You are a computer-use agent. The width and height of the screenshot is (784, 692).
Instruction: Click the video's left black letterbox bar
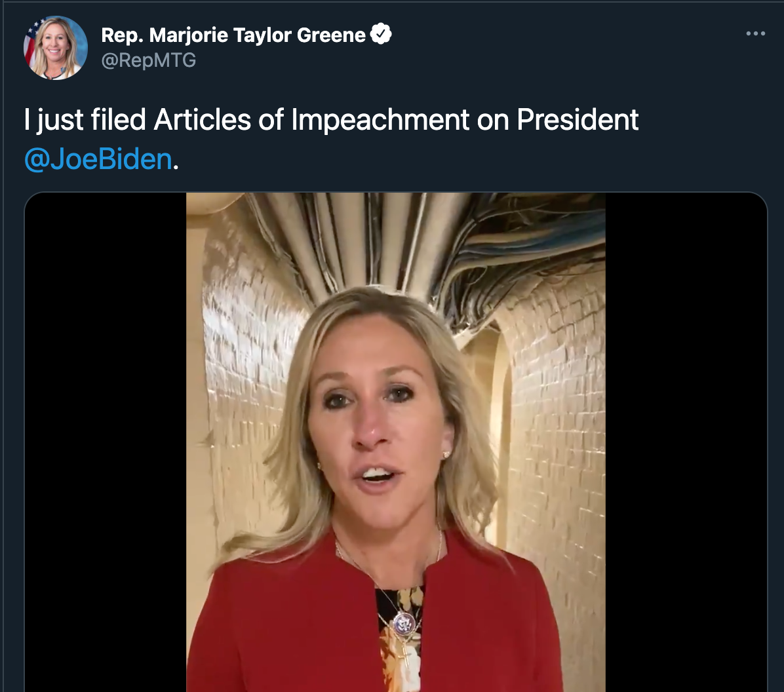[x=105, y=442]
